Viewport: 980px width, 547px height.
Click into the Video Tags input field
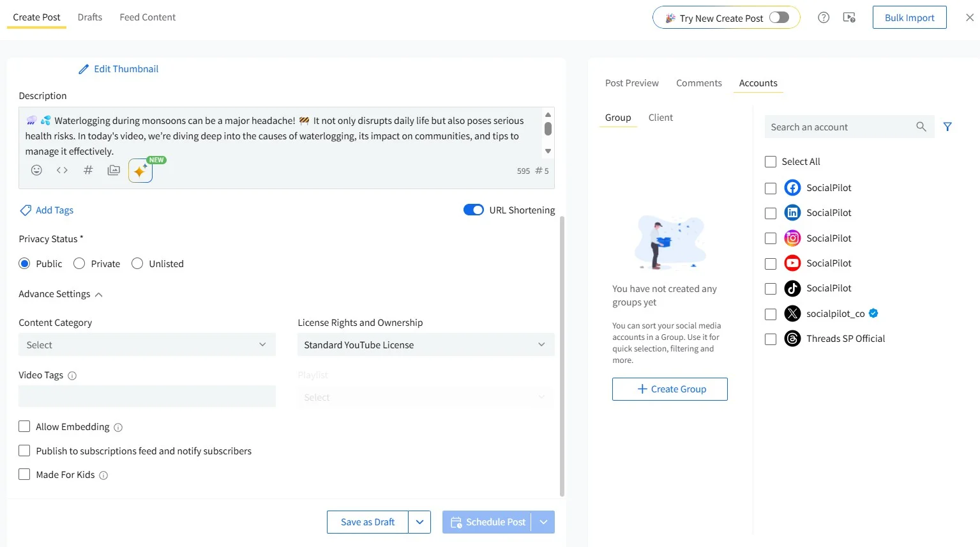(x=147, y=396)
